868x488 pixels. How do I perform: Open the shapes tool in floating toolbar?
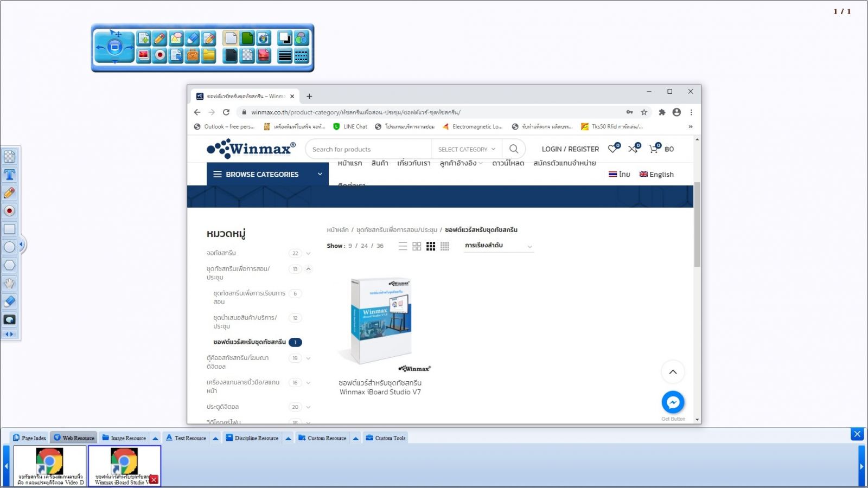click(x=176, y=38)
